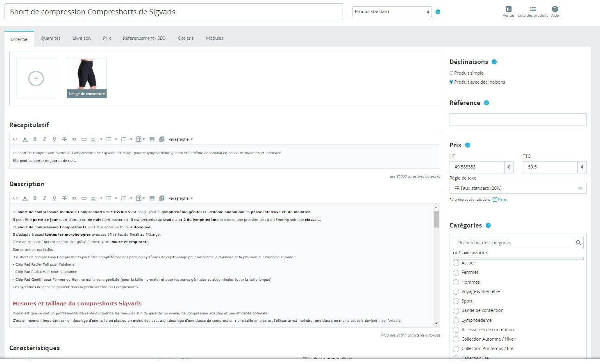Open the Règle de taxe dropdown
Screen dimensions: 600x364
point(518,188)
